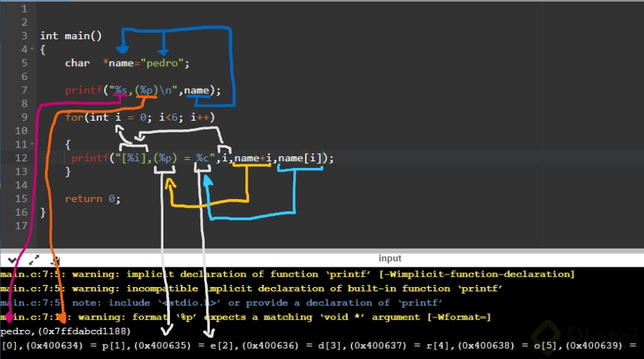
Task: Click 'name+i' argument on line 12
Action: (x=253, y=158)
